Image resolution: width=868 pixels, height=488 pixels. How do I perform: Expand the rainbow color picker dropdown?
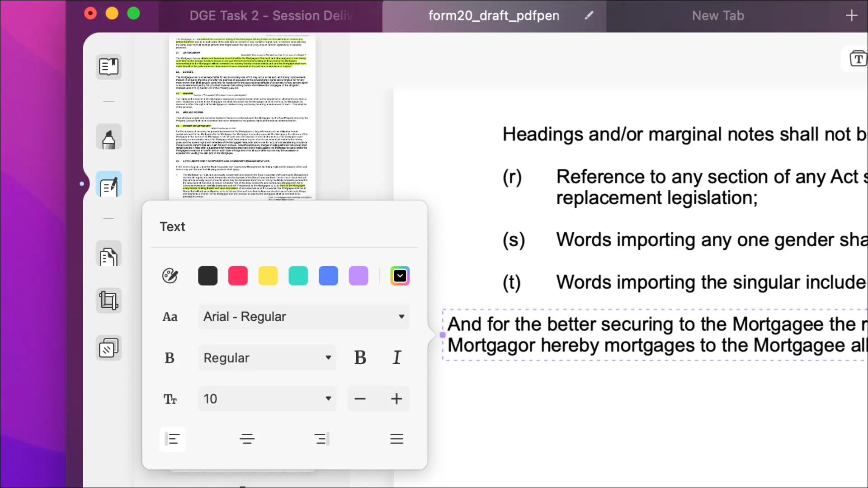[400, 276]
